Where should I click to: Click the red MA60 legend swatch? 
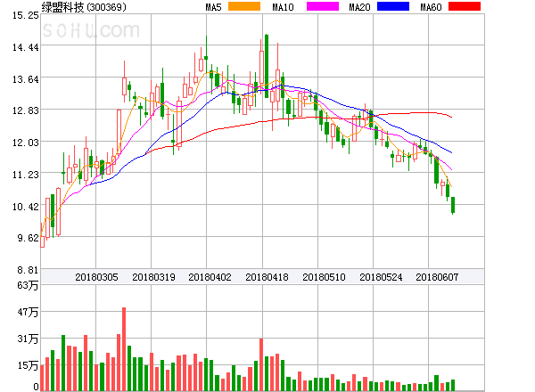click(465, 6)
